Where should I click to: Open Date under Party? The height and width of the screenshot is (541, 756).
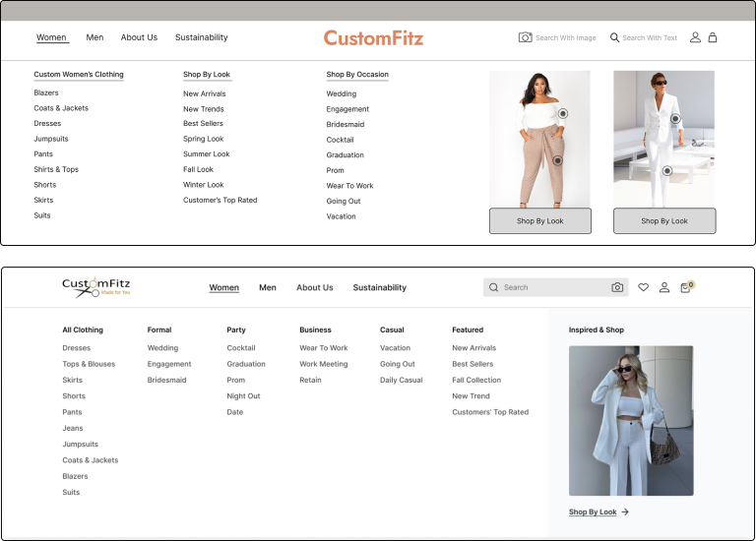point(235,412)
